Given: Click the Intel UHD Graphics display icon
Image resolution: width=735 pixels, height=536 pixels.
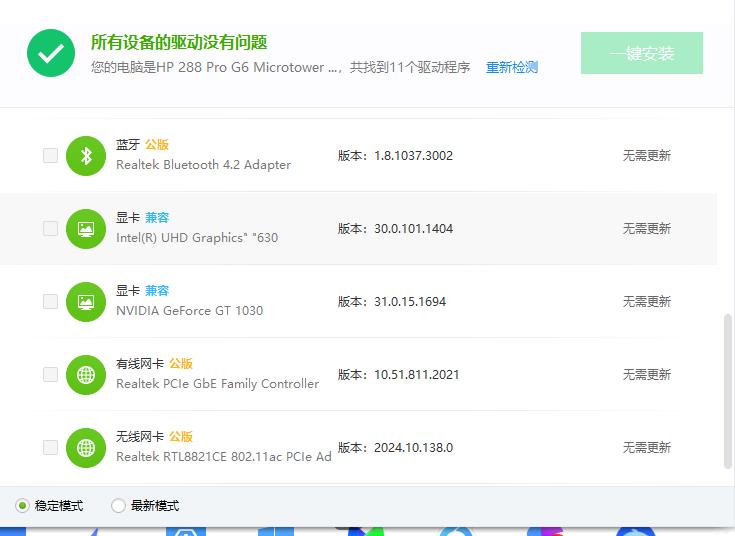Looking at the screenshot, I should click(86, 228).
